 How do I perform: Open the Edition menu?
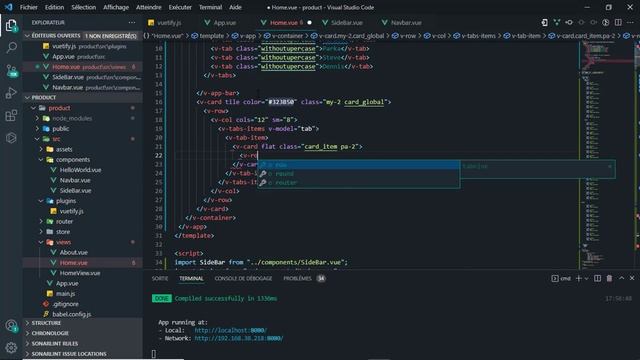pyautogui.click(x=54, y=7)
